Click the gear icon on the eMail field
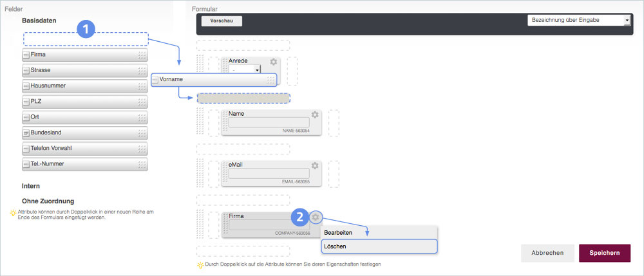Image resolution: width=644 pixels, height=276 pixels. click(315, 165)
